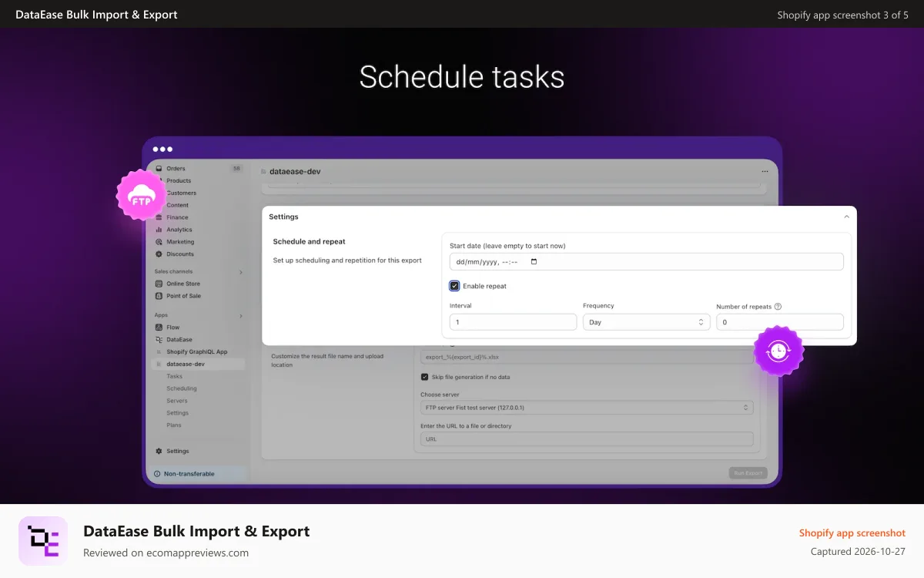The width and height of the screenshot is (924, 578).
Task: Click the Shopify GraphiQL App icon
Action: (159, 352)
